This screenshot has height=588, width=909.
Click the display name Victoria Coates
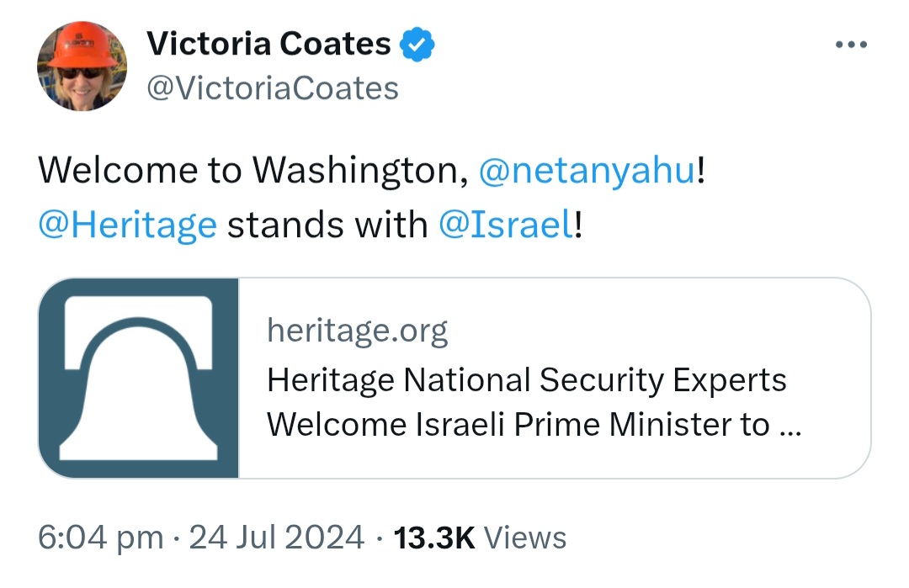[268, 44]
